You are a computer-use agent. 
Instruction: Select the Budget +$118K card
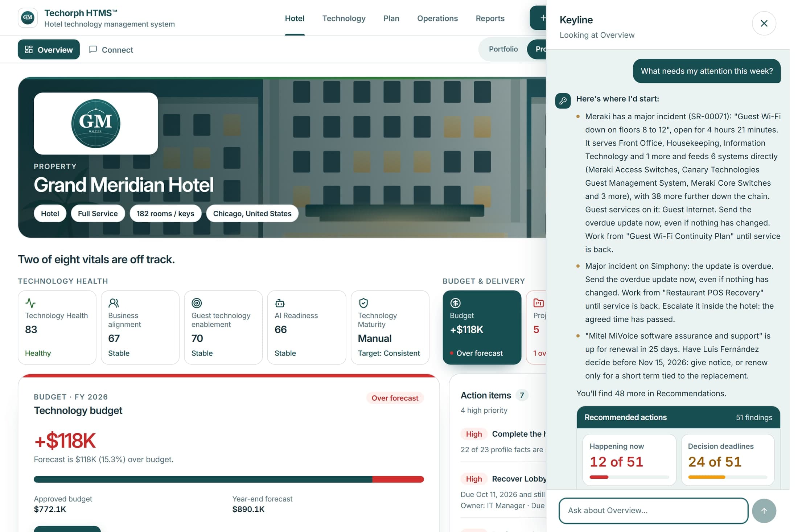pos(482,327)
